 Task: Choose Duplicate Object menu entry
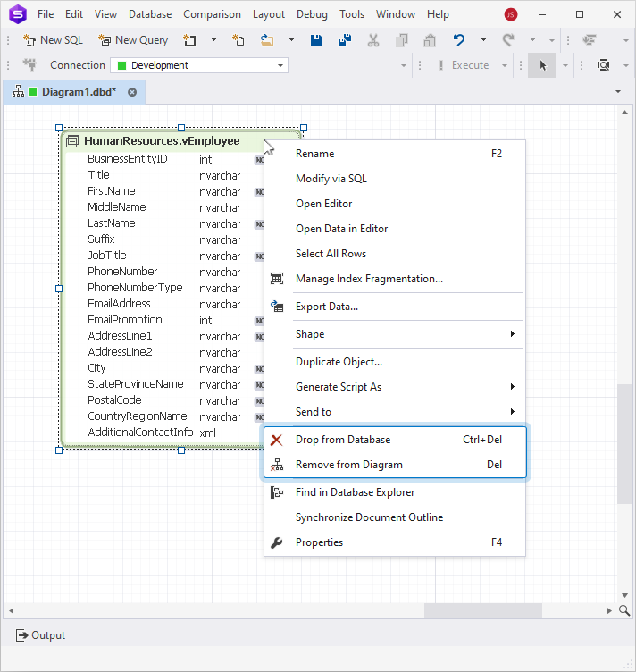click(395, 362)
